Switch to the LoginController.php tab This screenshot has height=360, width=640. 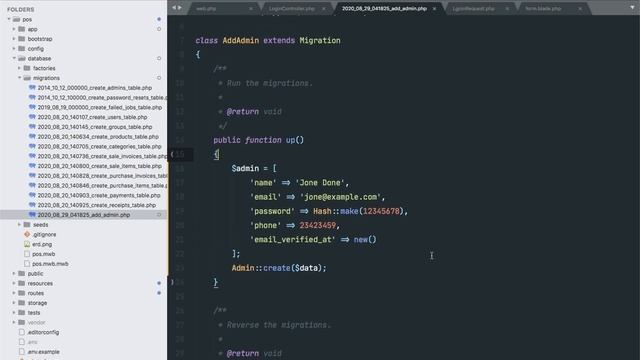[x=291, y=9]
